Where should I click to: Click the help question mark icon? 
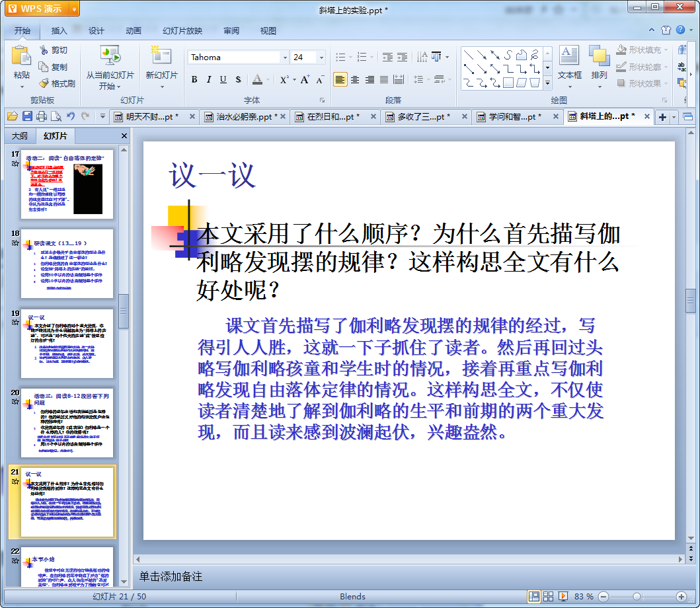pyautogui.click(x=680, y=30)
